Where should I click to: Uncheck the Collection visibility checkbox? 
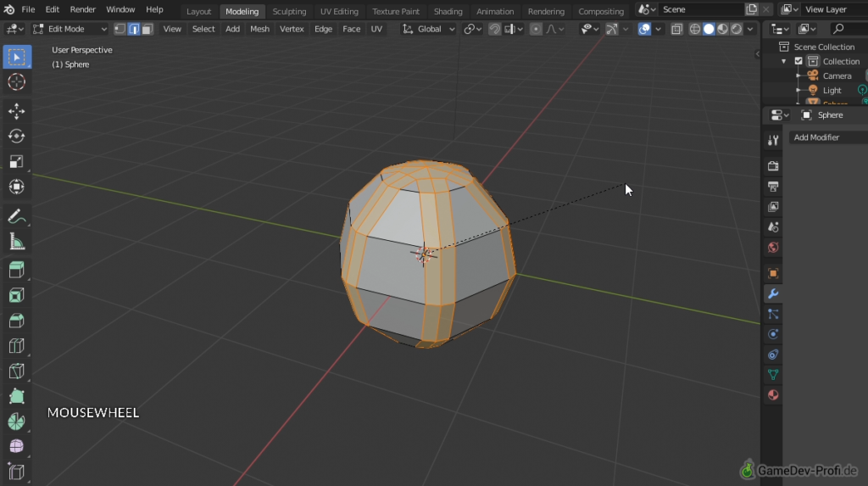point(798,61)
